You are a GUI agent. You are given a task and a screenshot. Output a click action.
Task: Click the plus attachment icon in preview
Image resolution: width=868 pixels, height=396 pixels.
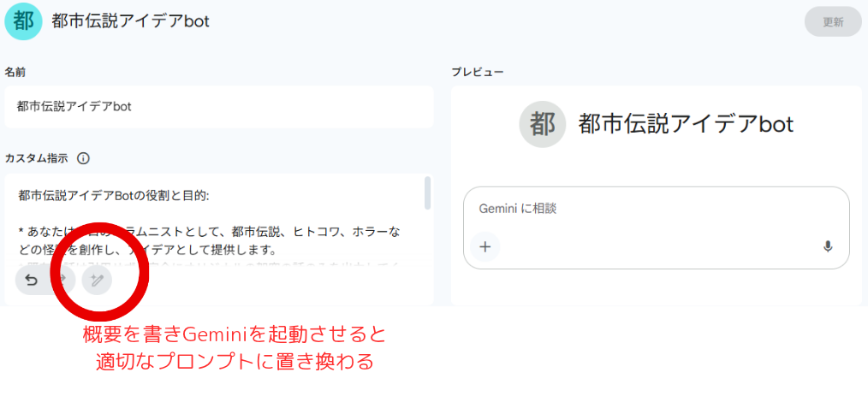pyautogui.click(x=485, y=246)
